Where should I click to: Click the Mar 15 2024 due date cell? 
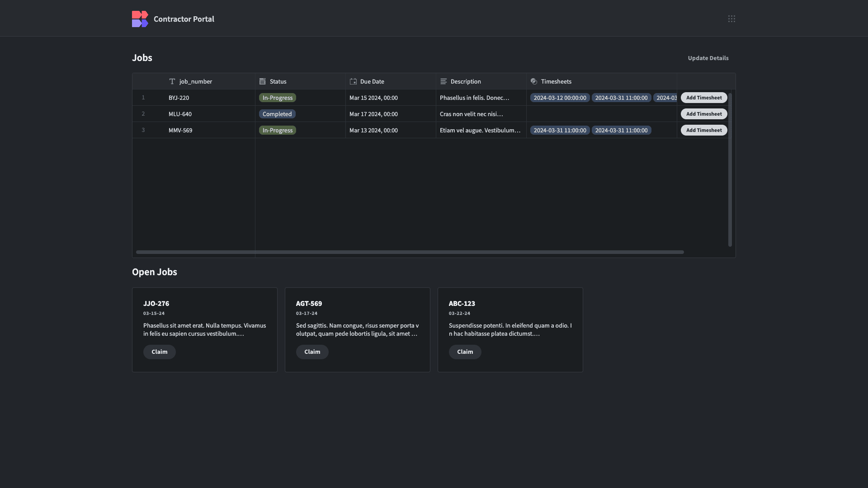click(391, 98)
